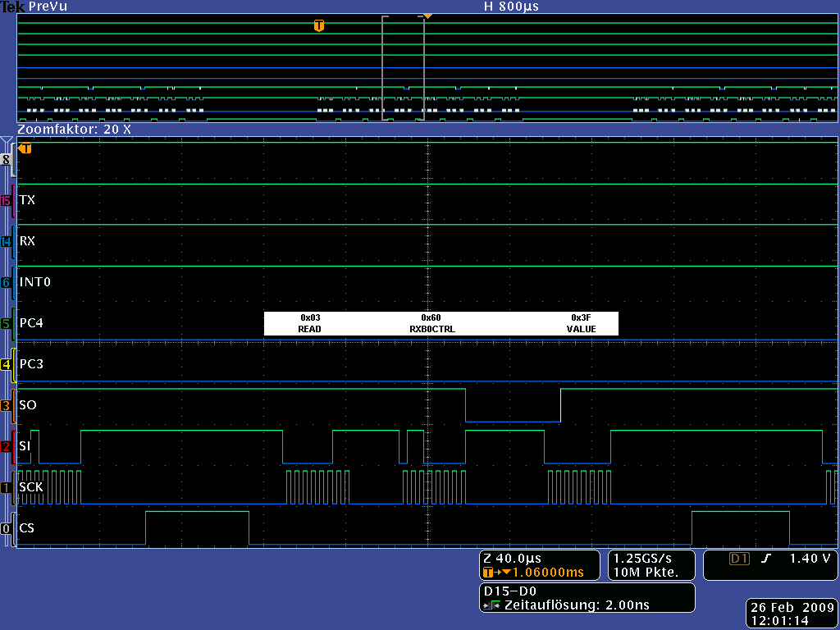Click the H 800µs horizontal scale readout
The width and height of the screenshot is (840, 630).
click(x=511, y=7)
